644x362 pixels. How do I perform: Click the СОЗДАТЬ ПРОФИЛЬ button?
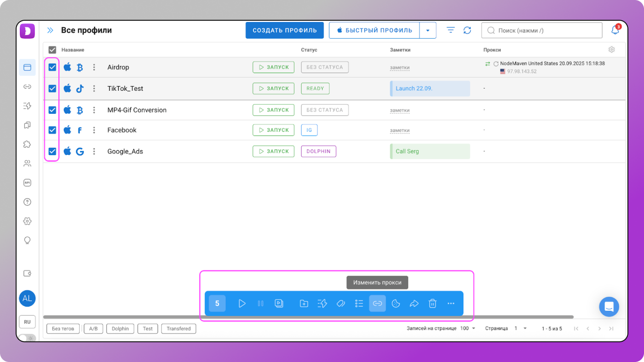(284, 30)
